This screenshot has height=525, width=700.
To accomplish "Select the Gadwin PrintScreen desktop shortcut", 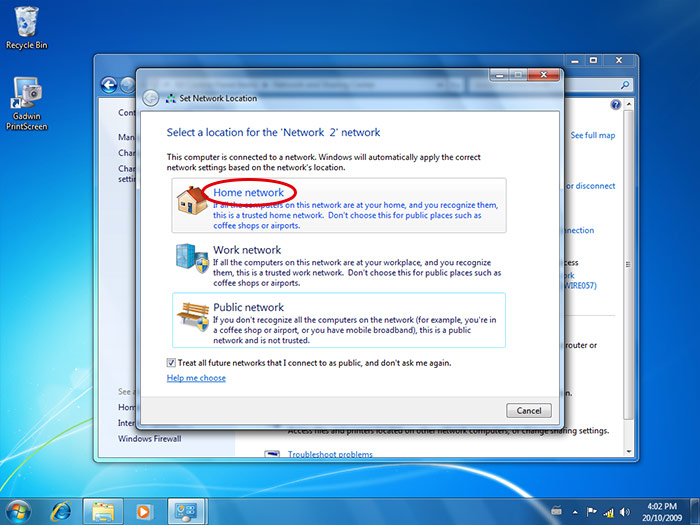I will pyautogui.click(x=26, y=104).
